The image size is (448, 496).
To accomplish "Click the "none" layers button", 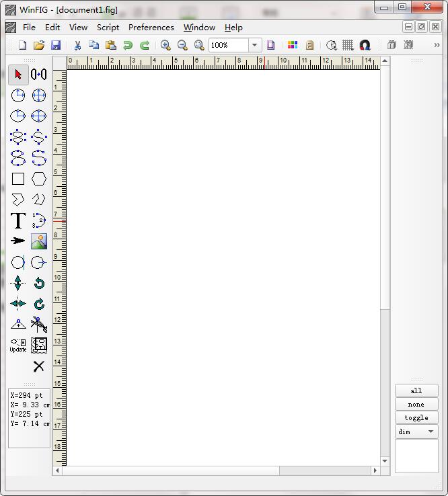I will tap(416, 405).
